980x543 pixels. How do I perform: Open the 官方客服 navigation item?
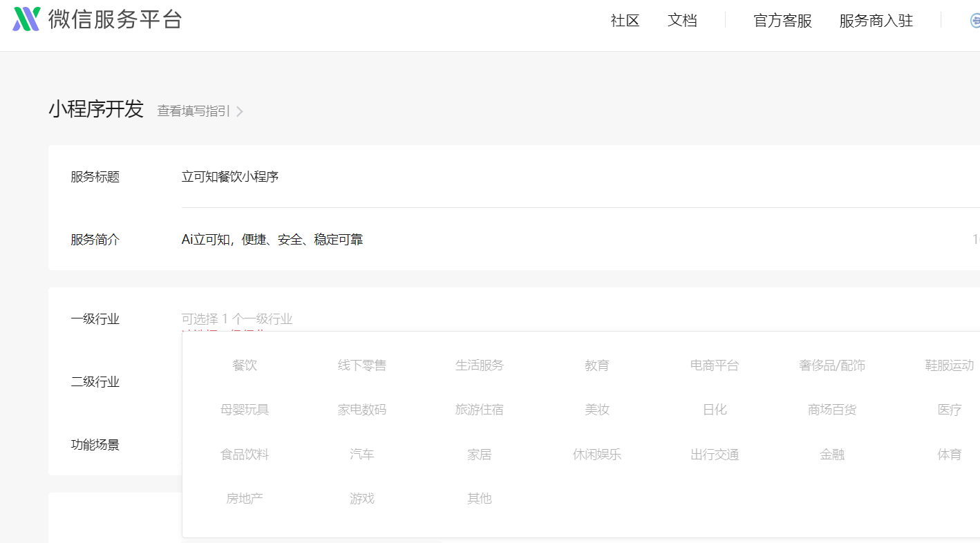coord(782,21)
